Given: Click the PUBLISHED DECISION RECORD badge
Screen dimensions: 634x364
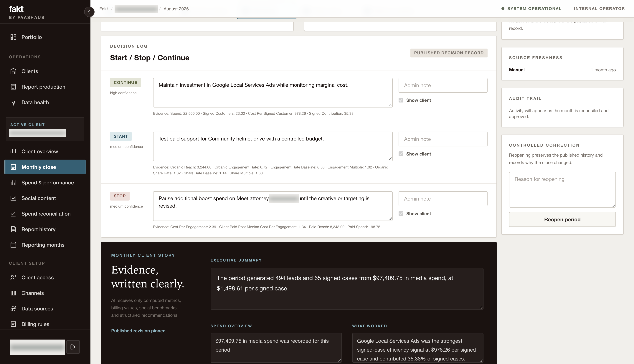Looking at the screenshot, I should [x=449, y=53].
